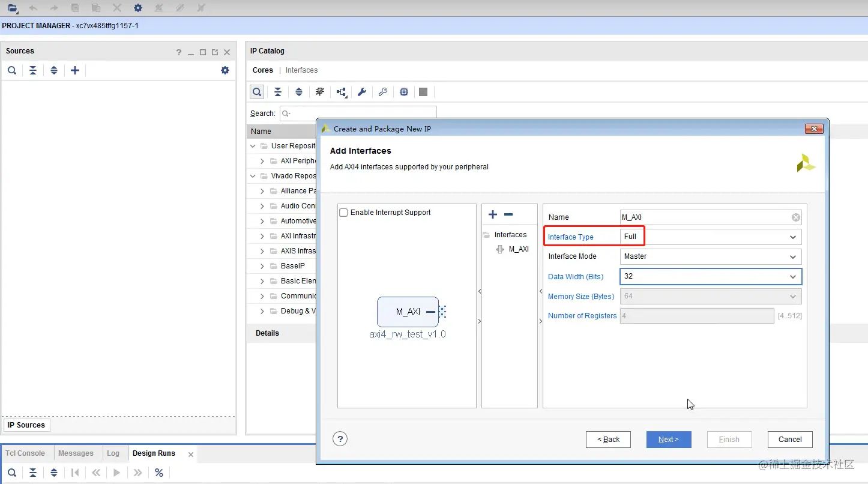Expand the AXIS Infrastructure folder
This screenshot has width=868, height=484.
(x=262, y=251)
